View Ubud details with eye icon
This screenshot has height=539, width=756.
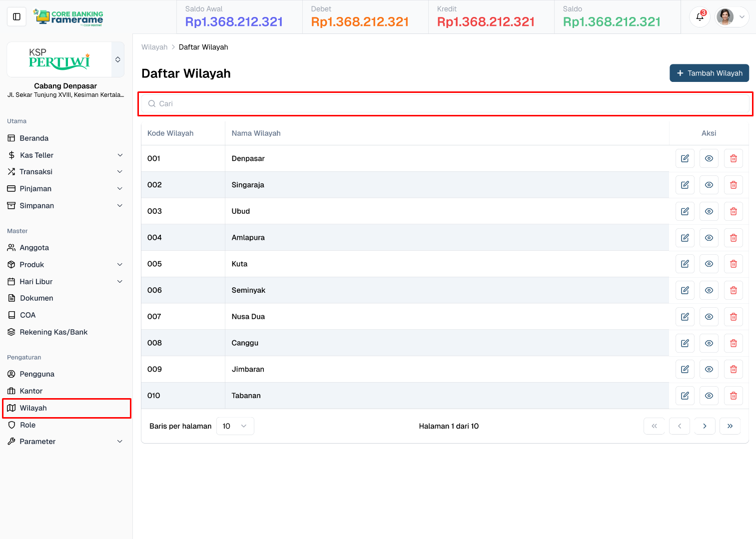coord(709,211)
